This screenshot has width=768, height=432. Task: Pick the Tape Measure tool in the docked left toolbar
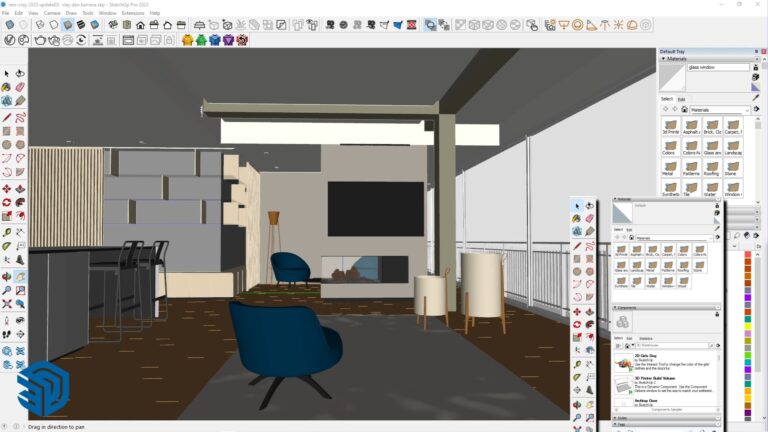pos(6,233)
